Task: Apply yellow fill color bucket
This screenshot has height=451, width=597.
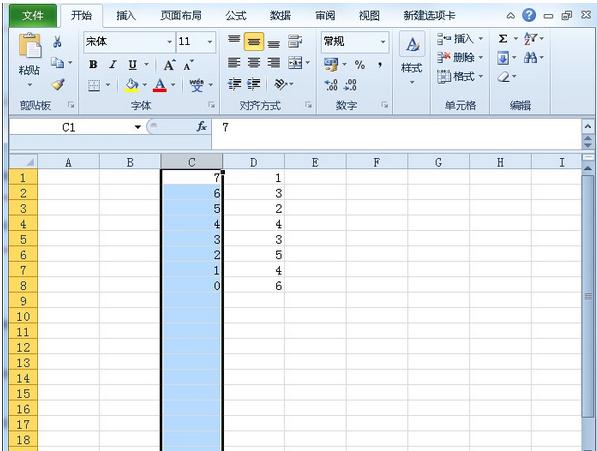Action: [x=132, y=85]
